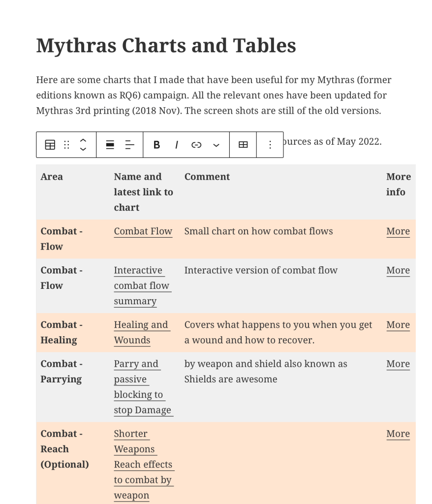Click the Mythras Charts and Tables title
The image size is (432, 504).
tap(166, 46)
